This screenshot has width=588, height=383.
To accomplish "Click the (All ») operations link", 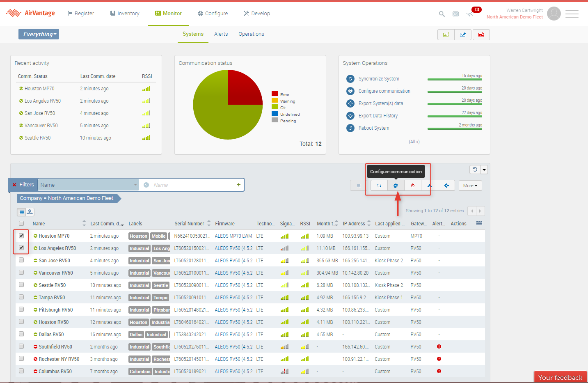I will coord(414,142).
